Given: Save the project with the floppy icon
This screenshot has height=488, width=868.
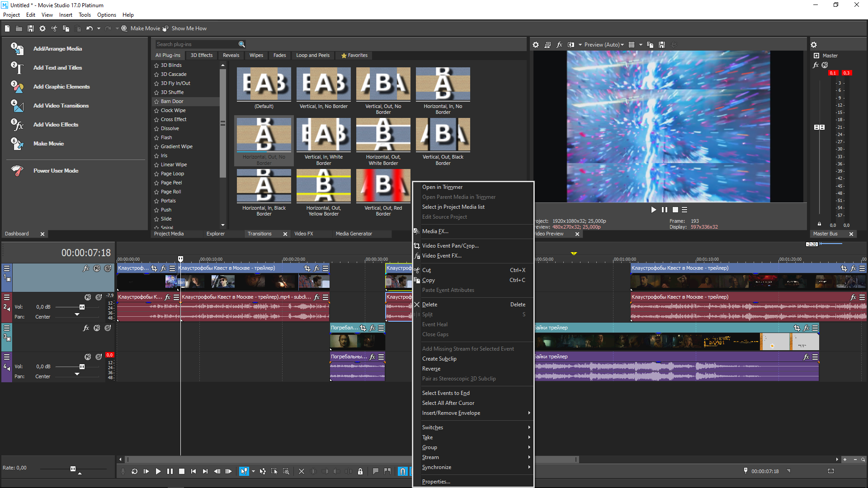Looking at the screenshot, I should pos(31,28).
